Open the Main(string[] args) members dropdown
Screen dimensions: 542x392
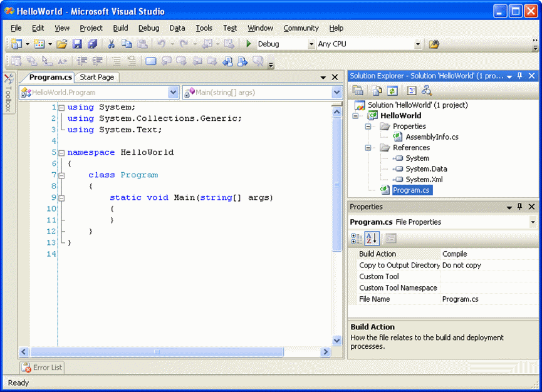(336, 92)
